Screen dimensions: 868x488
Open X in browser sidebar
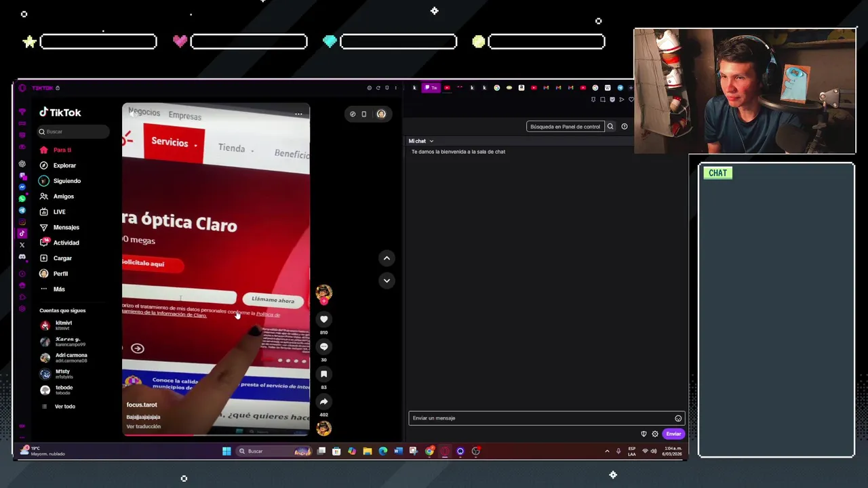(x=22, y=245)
